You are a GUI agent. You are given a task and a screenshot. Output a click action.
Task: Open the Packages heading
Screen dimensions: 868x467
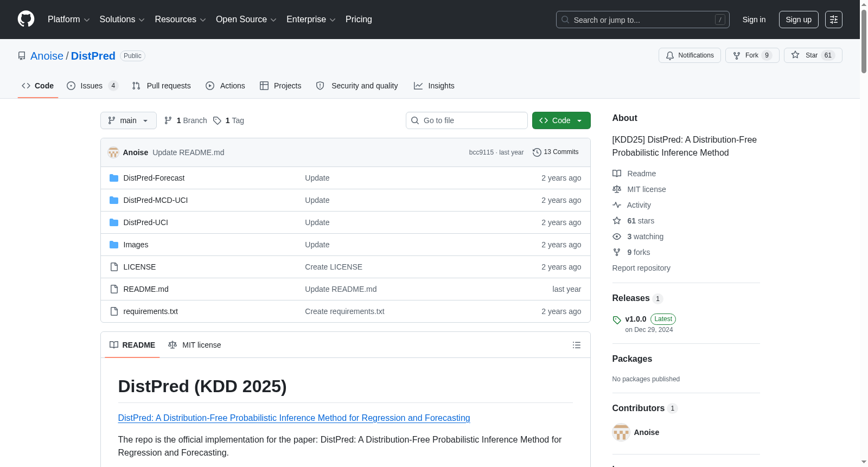click(x=632, y=359)
